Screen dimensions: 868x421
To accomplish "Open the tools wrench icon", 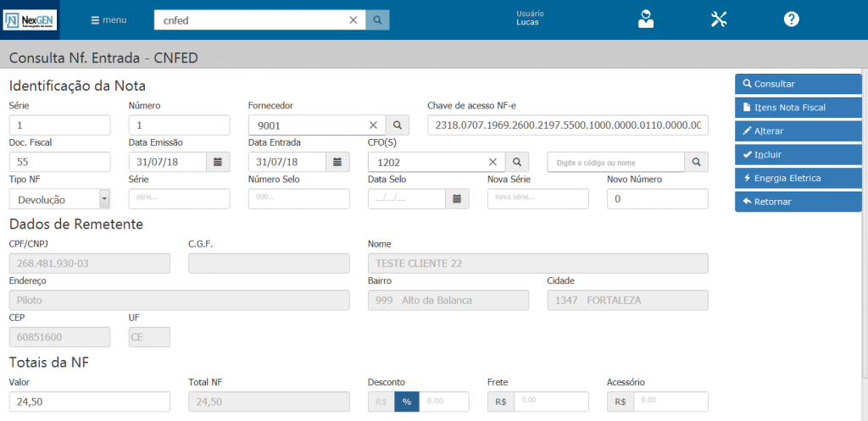I will click(719, 19).
